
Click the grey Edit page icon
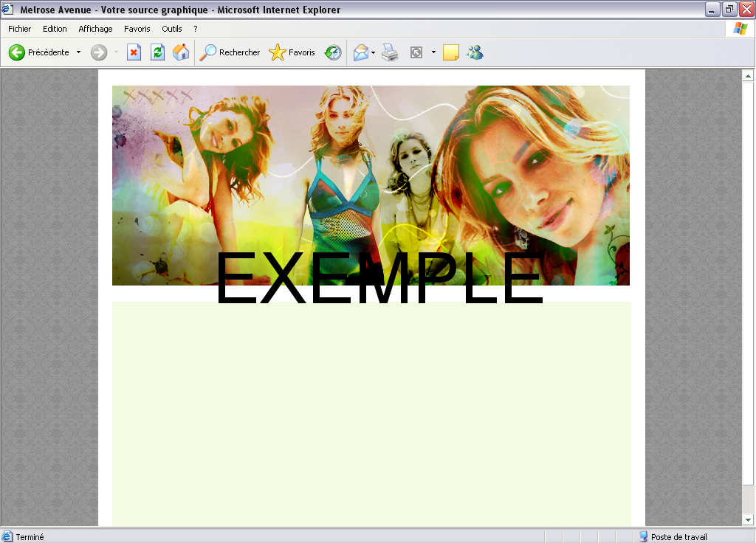tap(416, 52)
